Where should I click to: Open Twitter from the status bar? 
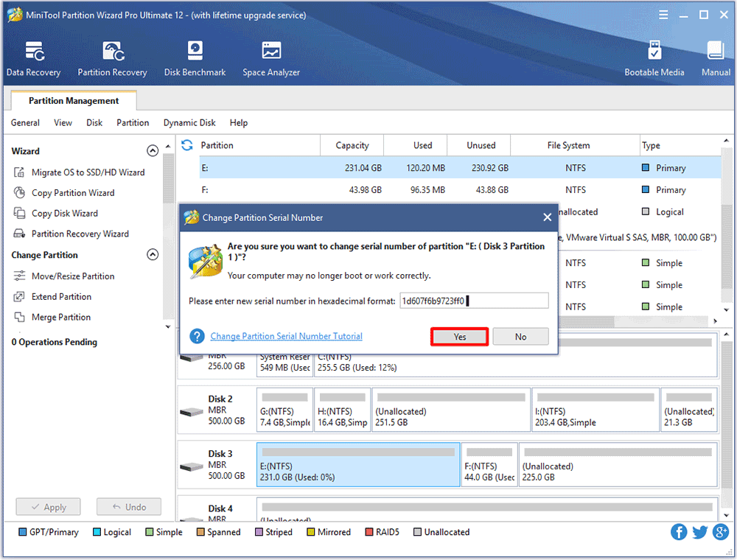pos(699,531)
